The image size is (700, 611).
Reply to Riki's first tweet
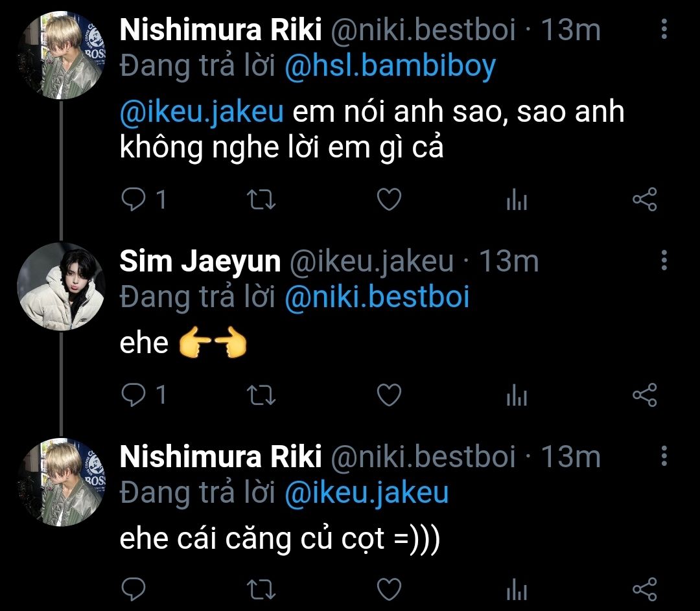[134, 200]
